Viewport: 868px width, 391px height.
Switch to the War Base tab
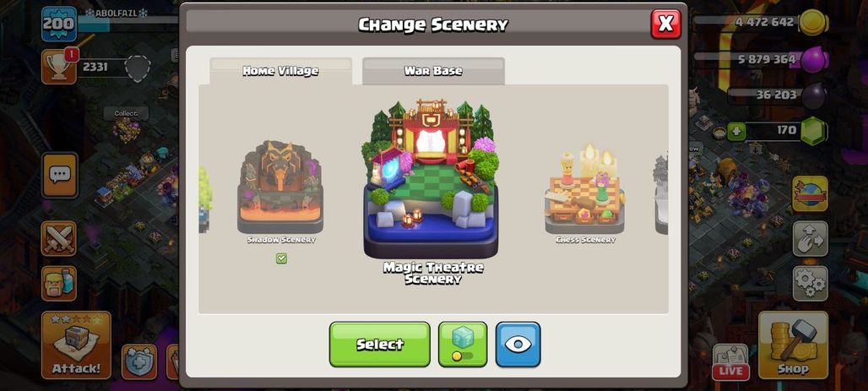[433, 71]
